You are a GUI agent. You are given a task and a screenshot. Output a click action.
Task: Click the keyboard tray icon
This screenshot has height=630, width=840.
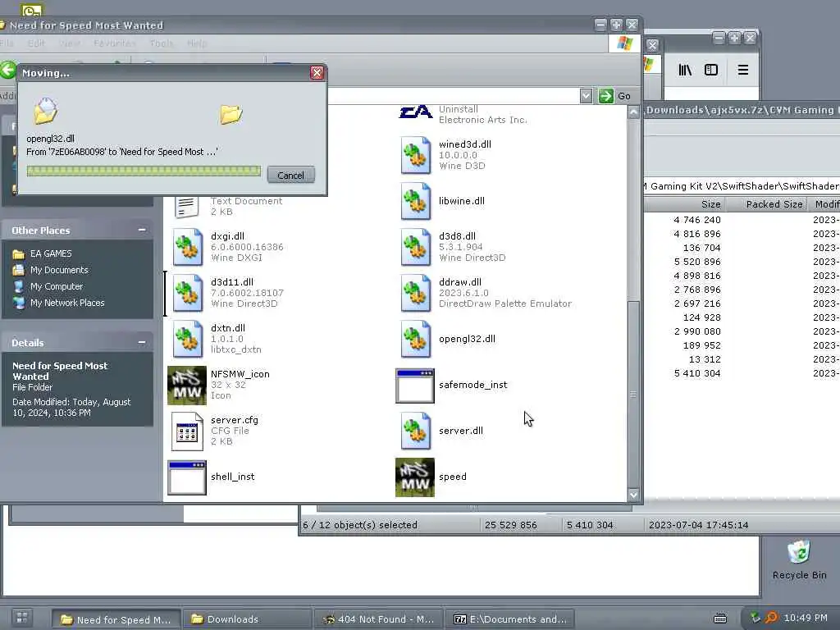click(x=720, y=619)
